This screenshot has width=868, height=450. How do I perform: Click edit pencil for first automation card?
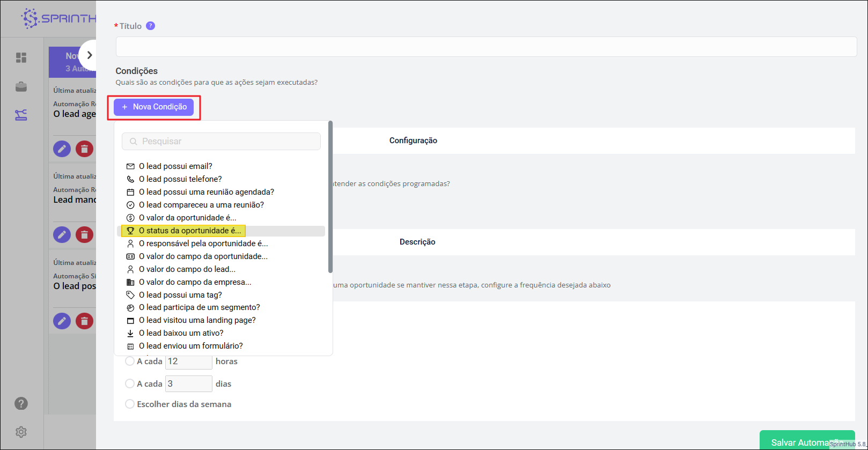(62, 149)
